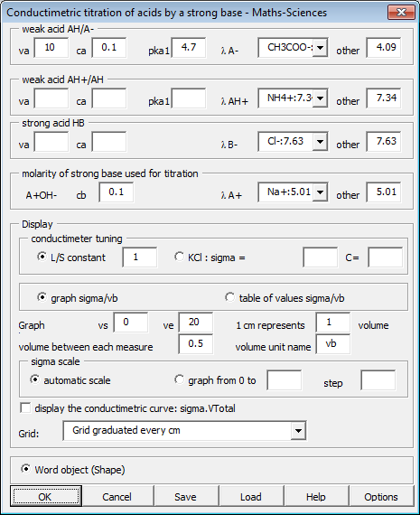The image size is (420, 515).
Task: Click the volume between each measure field
Action: coord(196,344)
